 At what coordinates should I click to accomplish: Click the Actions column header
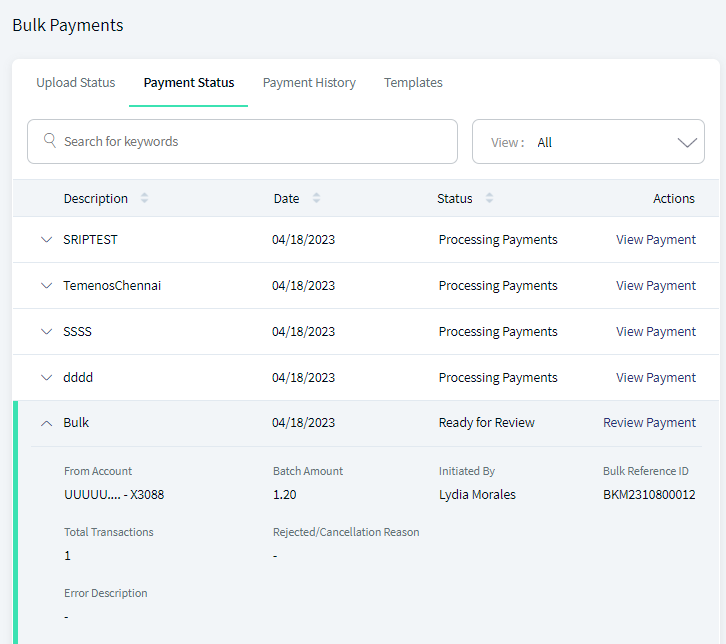point(674,199)
